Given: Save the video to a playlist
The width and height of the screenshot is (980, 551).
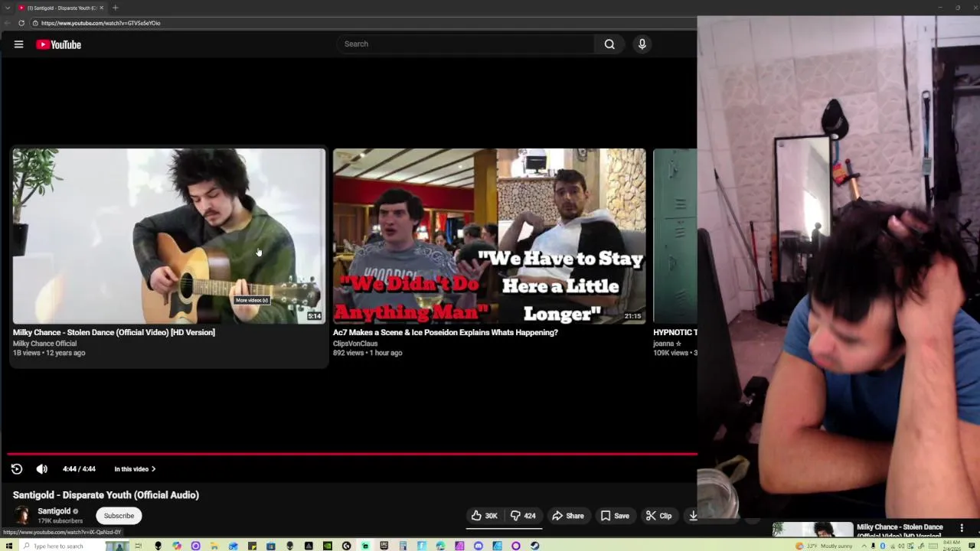Looking at the screenshot, I should pos(615,516).
